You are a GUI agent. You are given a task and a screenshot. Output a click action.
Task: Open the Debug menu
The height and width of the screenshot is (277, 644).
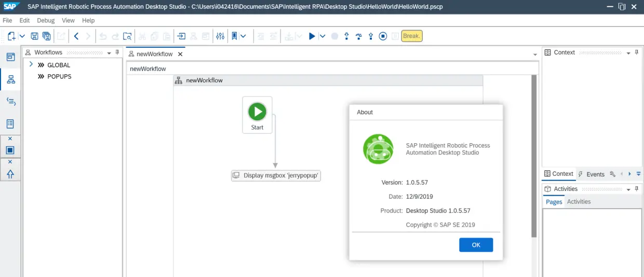pyautogui.click(x=46, y=20)
